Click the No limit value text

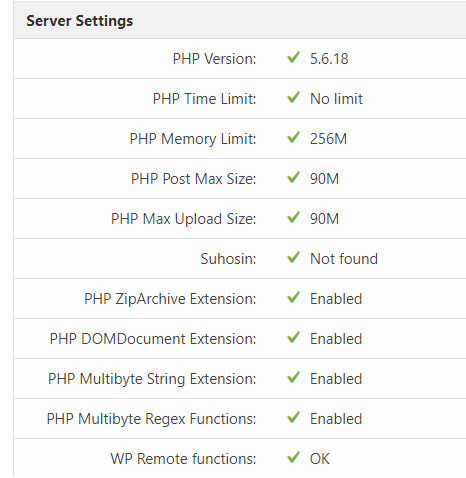point(336,99)
